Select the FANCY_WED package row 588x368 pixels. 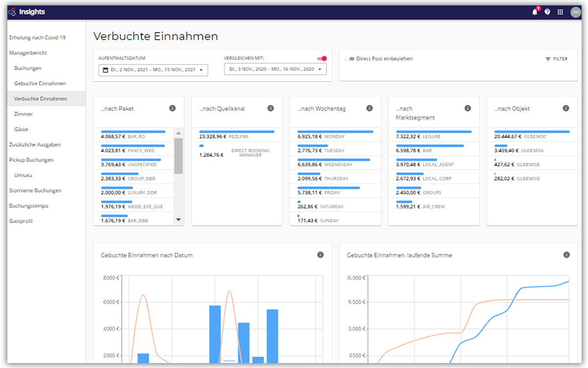(x=133, y=149)
